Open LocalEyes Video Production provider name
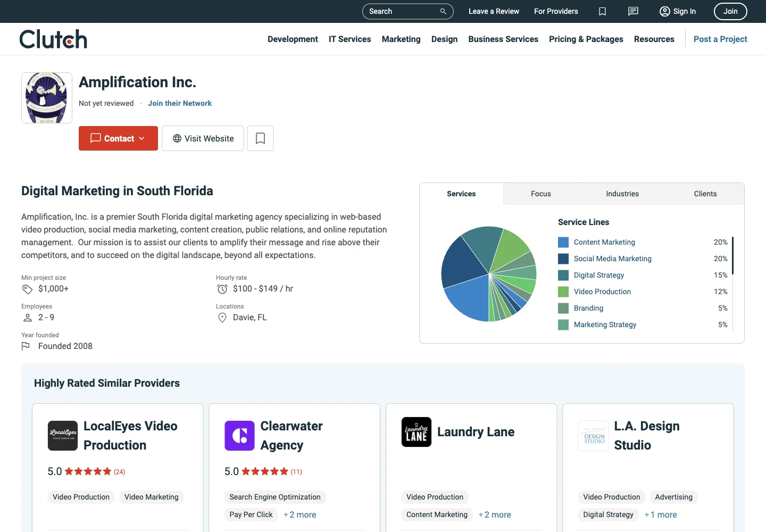Viewport: 766px width, 532px height. (x=130, y=436)
